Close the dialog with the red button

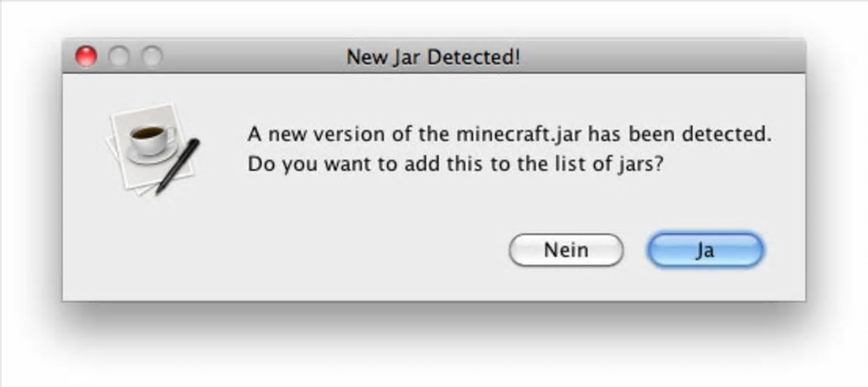pos(87,57)
